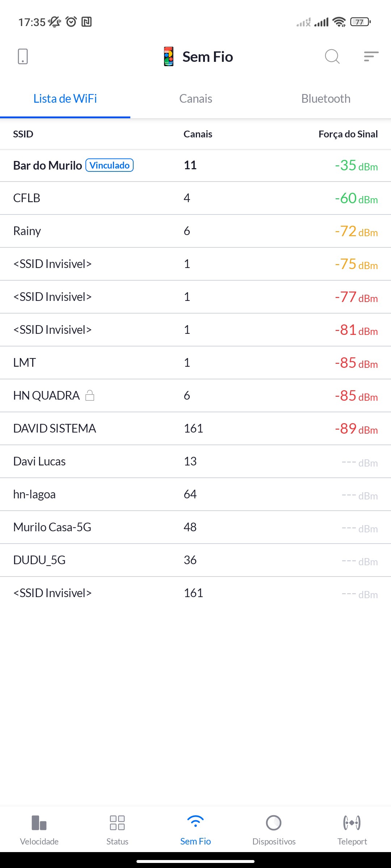Select the Lista de WiFi tab
This screenshot has height=868, width=391.
pyautogui.click(x=65, y=99)
